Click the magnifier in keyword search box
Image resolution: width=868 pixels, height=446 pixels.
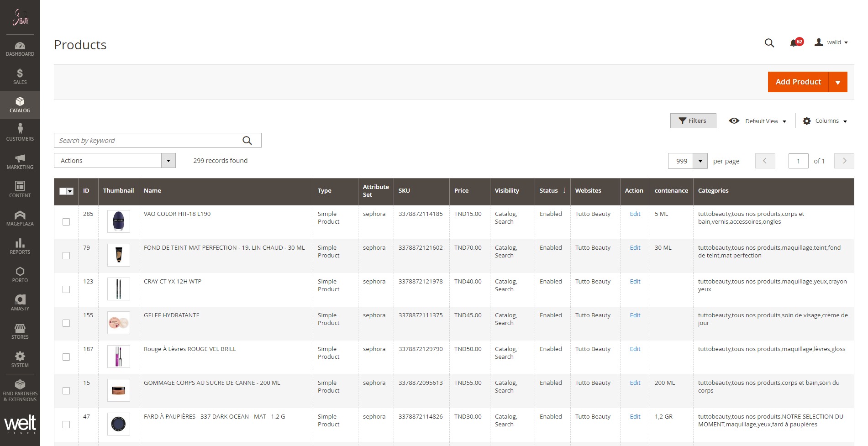click(247, 141)
